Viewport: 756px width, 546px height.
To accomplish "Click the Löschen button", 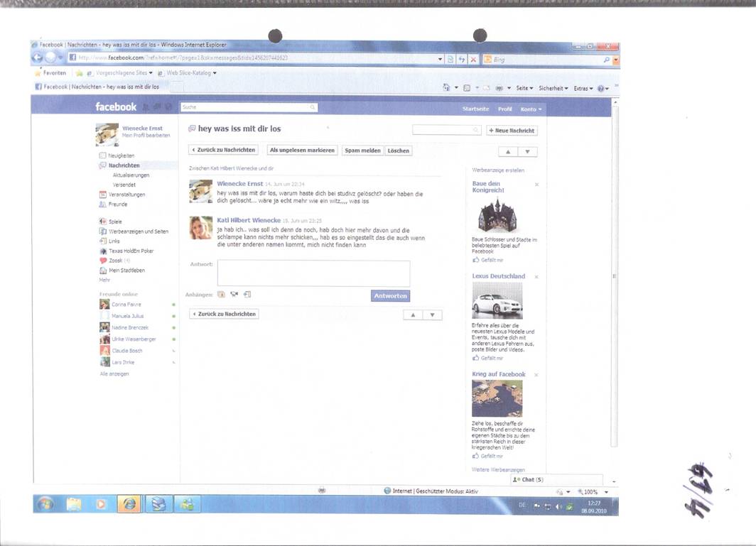I will click(398, 151).
